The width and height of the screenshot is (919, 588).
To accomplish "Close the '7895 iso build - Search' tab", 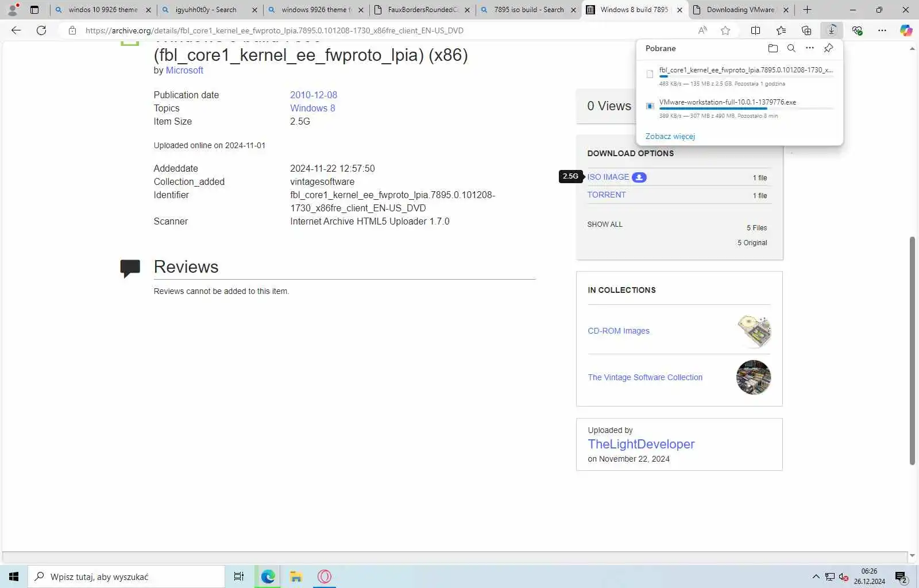I will 573,10.
